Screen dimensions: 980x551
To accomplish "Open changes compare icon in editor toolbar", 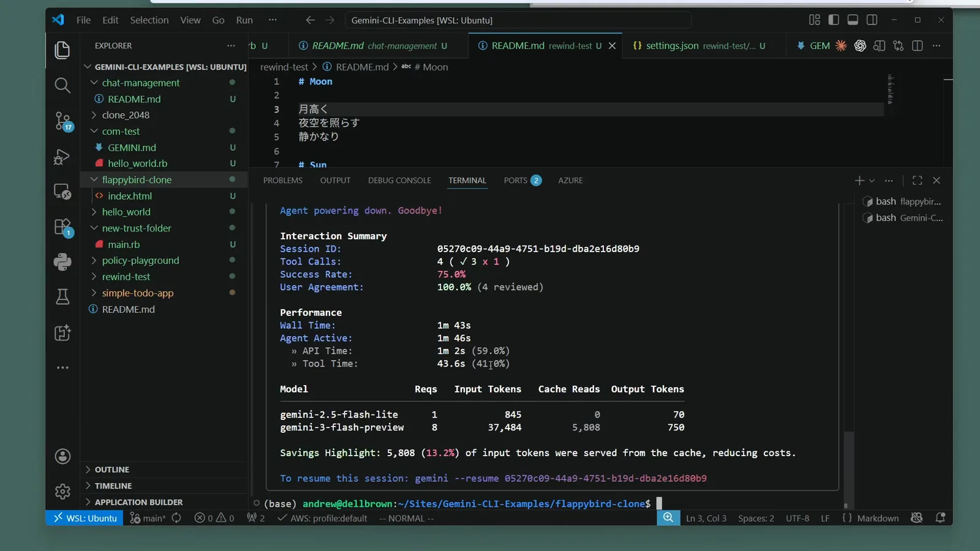I will [x=898, y=45].
